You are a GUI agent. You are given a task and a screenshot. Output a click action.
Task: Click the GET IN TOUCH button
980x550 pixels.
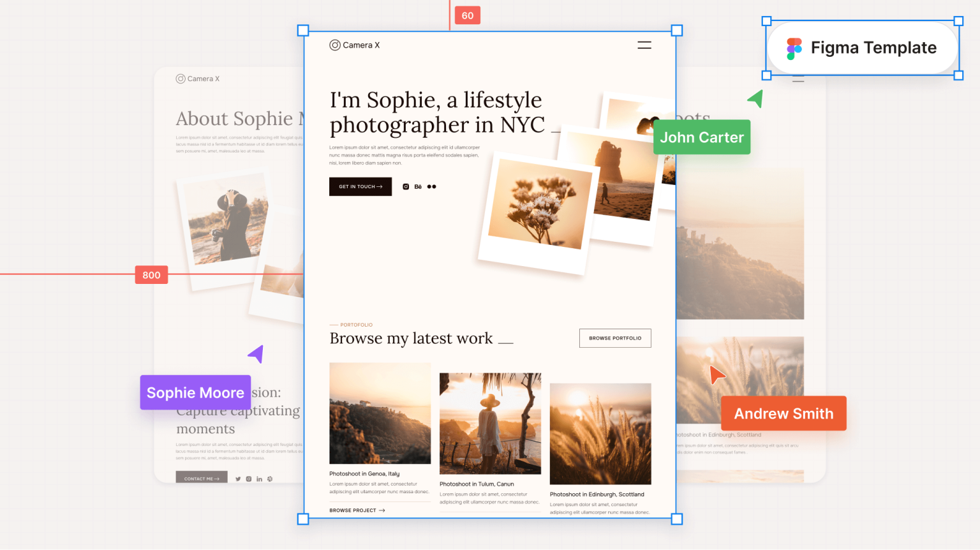(360, 186)
